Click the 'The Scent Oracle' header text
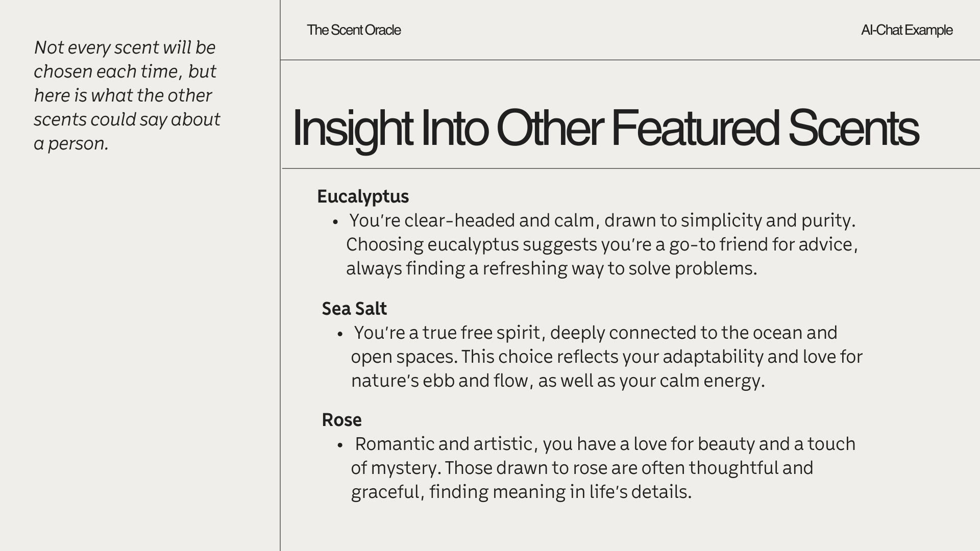The height and width of the screenshot is (551, 980). coord(354,30)
